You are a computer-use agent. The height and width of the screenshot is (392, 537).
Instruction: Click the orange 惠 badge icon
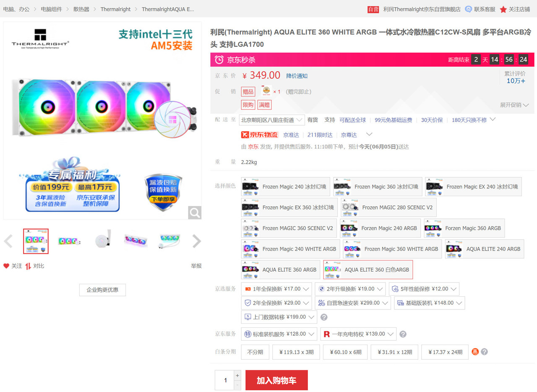[475, 352]
